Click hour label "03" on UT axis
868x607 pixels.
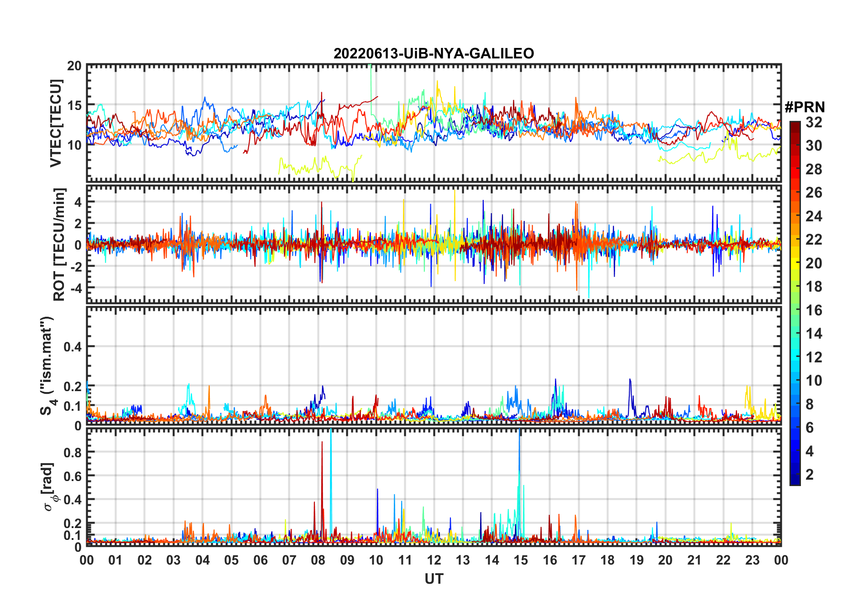[173, 560]
